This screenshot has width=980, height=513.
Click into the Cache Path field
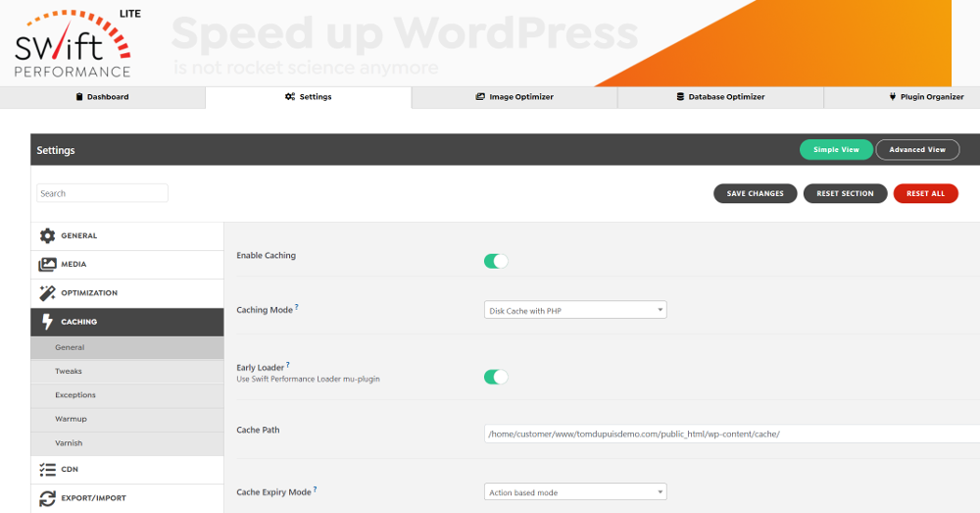732,434
